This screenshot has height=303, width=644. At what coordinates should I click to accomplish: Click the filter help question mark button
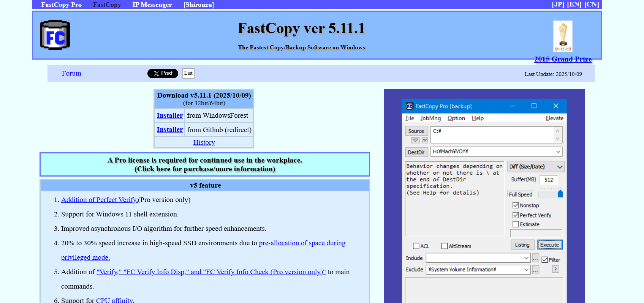coord(555,269)
